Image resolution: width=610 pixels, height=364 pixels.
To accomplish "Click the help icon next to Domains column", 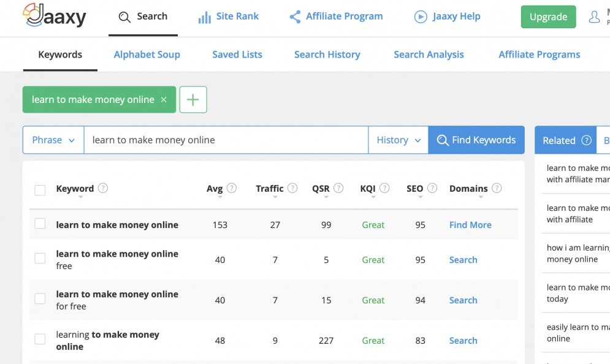I will [497, 188].
